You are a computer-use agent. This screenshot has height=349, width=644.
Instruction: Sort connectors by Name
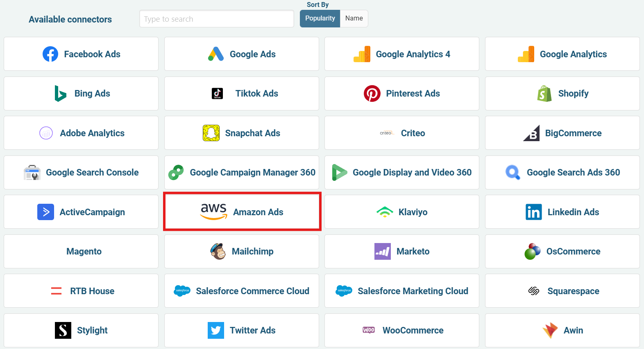pyautogui.click(x=354, y=19)
